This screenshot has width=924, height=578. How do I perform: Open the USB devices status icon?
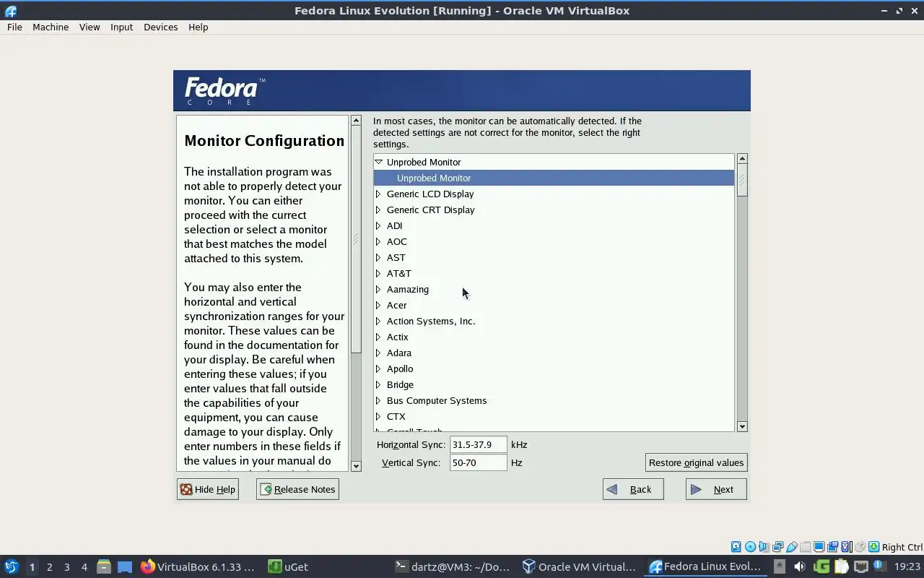[x=792, y=547]
